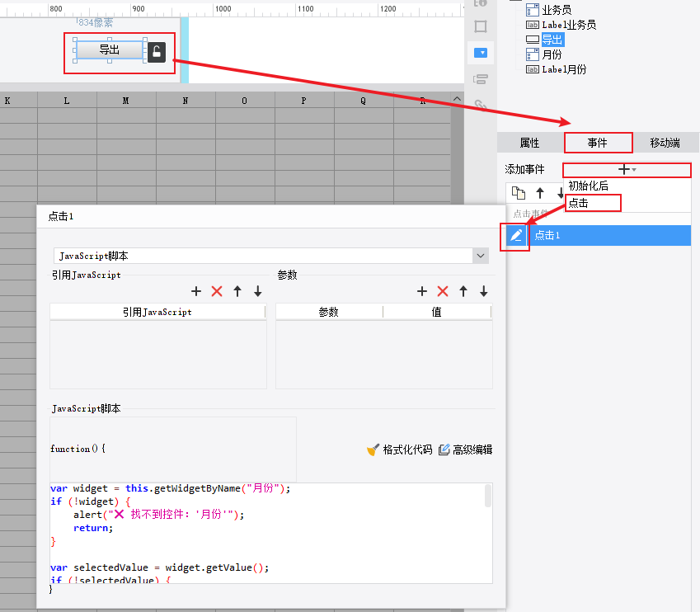Switch to the 移动端 tab

tap(665, 143)
